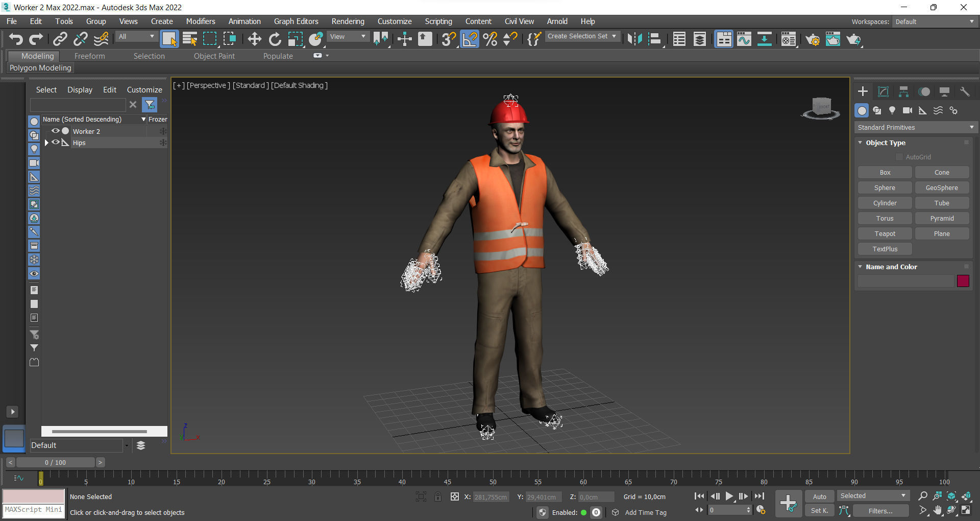Open Key Filters... button
The image size is (980, 521).
pos(880,511)
